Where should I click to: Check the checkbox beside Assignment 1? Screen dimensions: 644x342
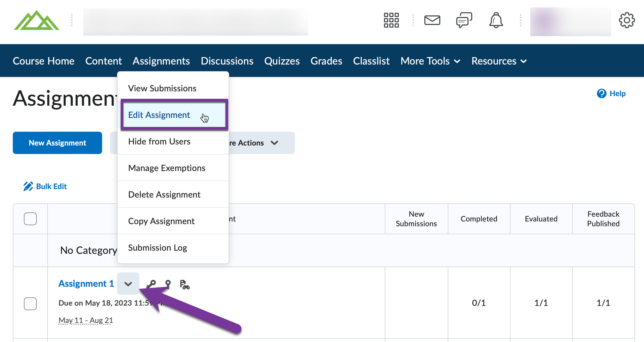pos(30,303)
